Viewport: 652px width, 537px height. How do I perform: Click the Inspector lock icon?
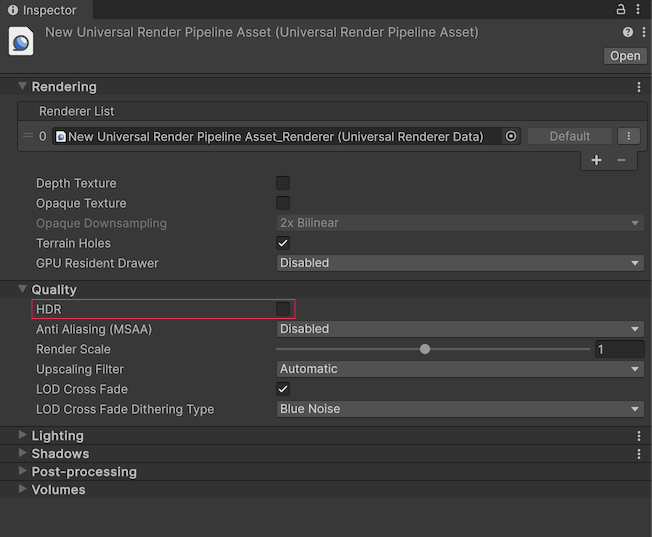621,9
